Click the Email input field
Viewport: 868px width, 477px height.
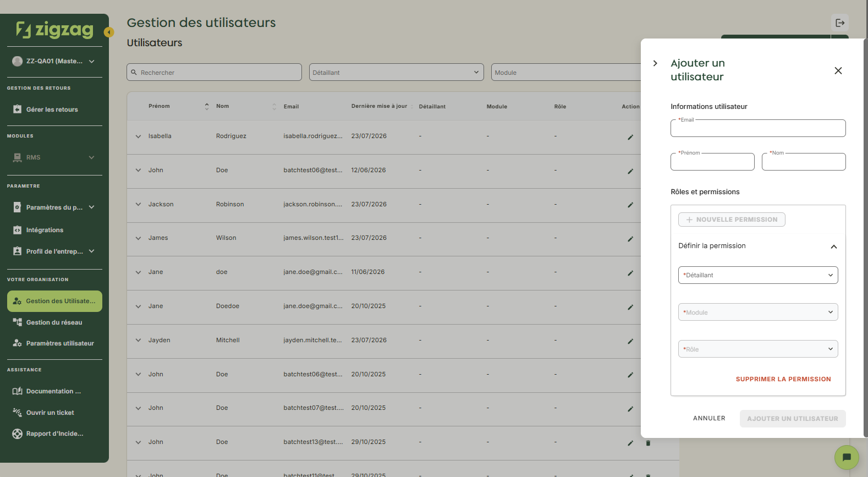tap(758, 128)
